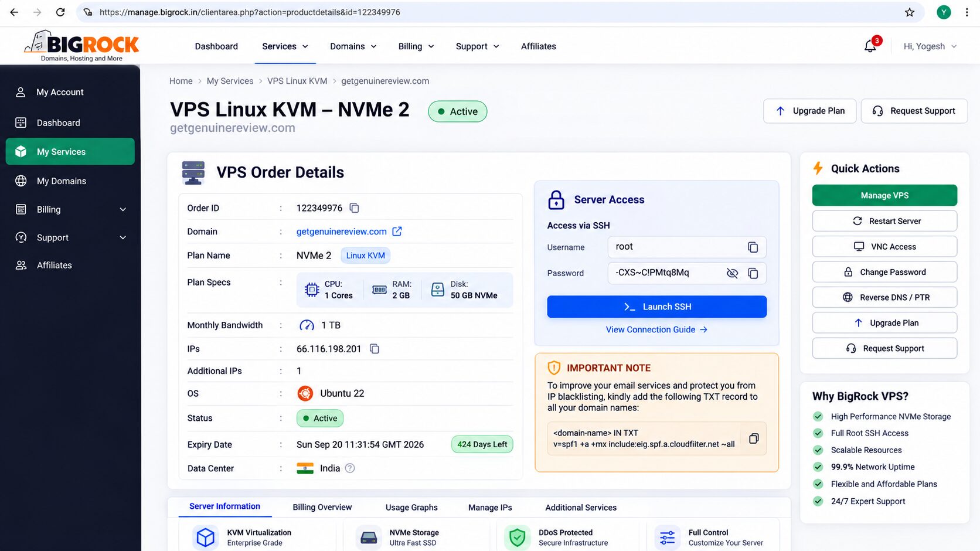Open My Account in sidebar
This screenshot has height=551, width=980.
point(70,92)
